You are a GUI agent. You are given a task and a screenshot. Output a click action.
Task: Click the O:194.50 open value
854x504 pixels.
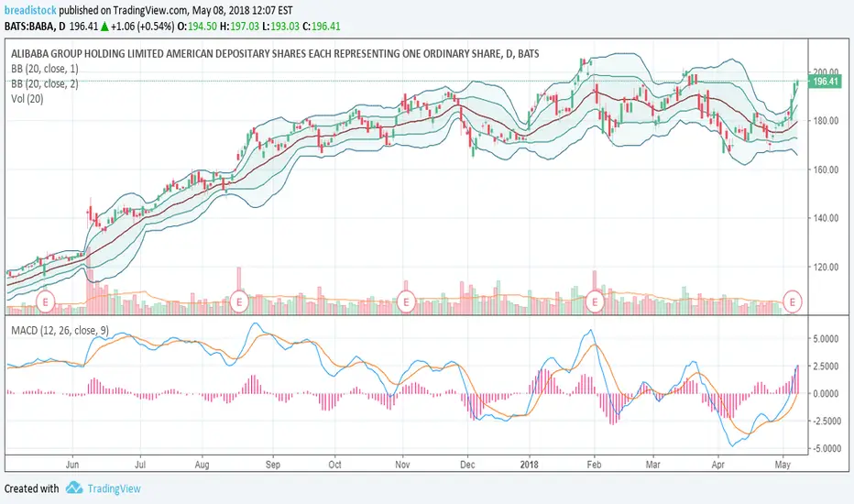[x=197, y=27]
